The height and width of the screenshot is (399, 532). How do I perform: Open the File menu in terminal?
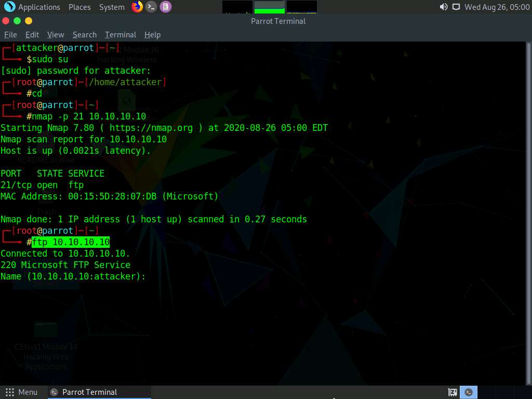[x=10, y=35]
